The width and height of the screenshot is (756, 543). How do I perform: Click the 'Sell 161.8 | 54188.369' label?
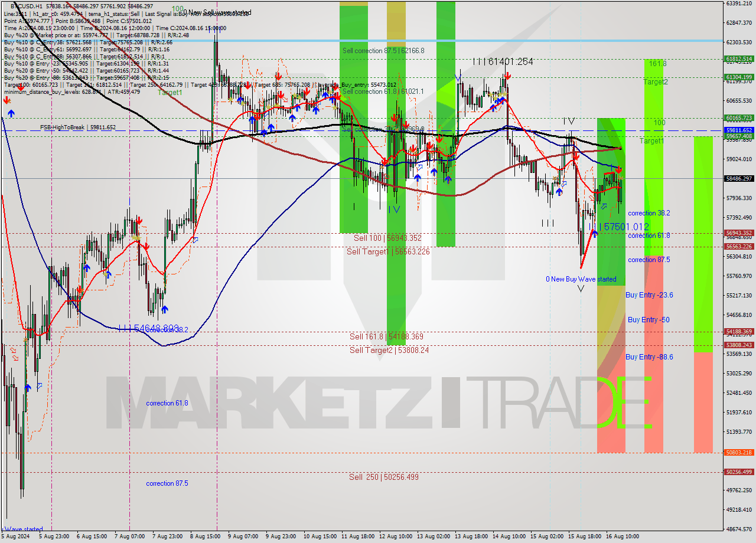(x=386, y=336)
